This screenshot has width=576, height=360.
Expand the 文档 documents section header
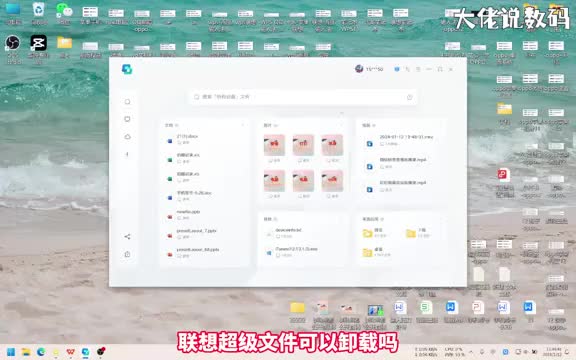(172, 125)
